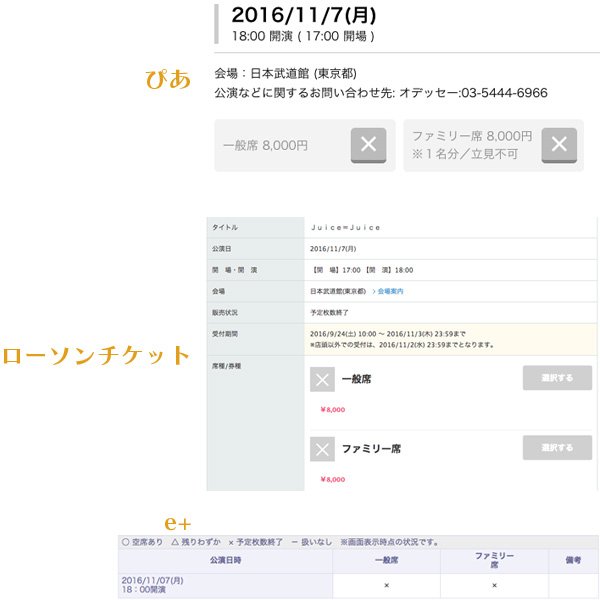The image size is (600, 600).
Task: Click the sold-out X icon next to ファミリー席 in Lawson Ticket
Action: point(322,449)
